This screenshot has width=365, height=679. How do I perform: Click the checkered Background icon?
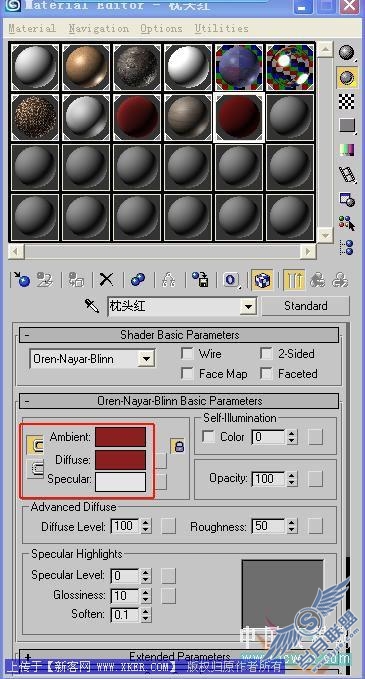[347, 101]
